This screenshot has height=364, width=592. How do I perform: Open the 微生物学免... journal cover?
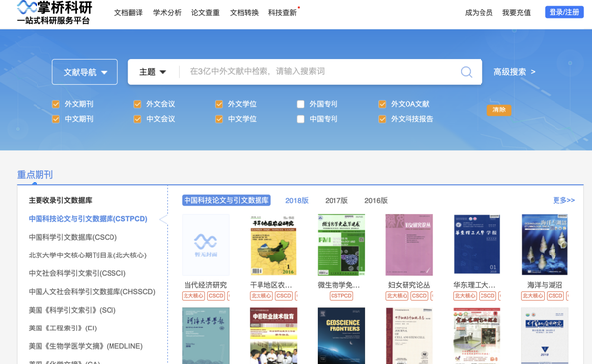[x=341, y=245]
